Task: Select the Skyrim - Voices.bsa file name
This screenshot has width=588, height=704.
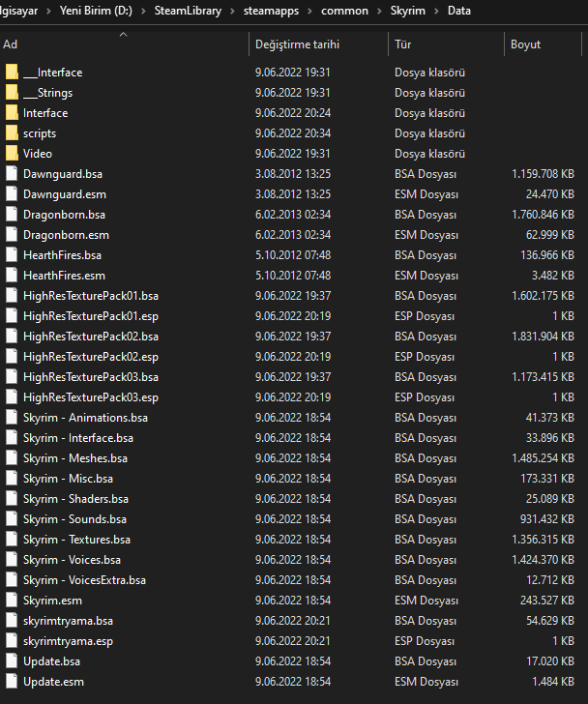Action: [x=72, y=559]
